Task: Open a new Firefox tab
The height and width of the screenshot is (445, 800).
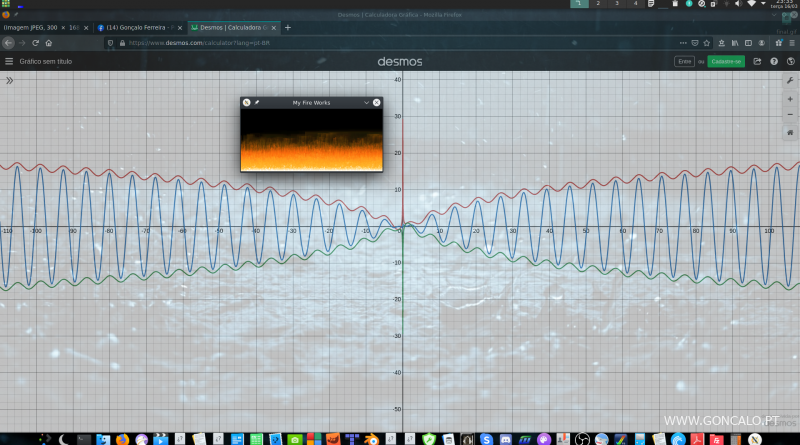Action: [x=290, y=27]
